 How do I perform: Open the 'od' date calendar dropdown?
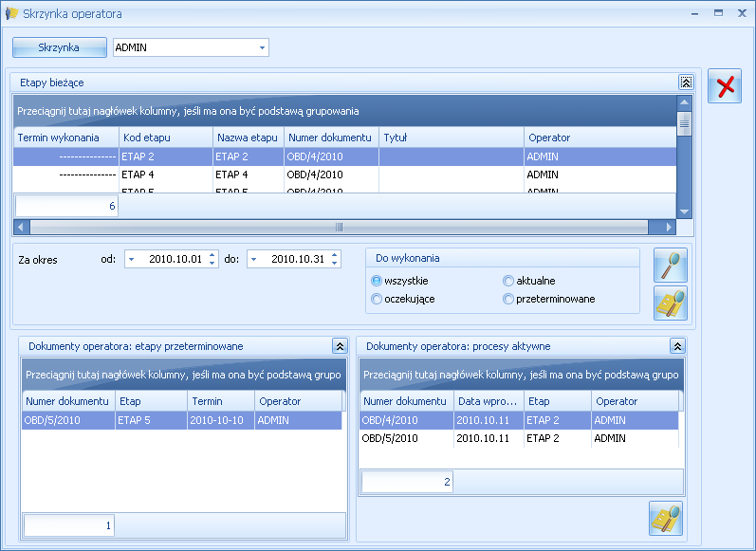(x=131, y=259)
